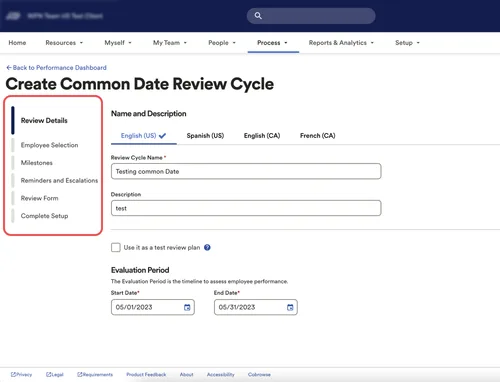Image resolution: width=500 pixels, height=382 pixels.
Task: Click the Review Cycle Name field
Action: [246, 171]
